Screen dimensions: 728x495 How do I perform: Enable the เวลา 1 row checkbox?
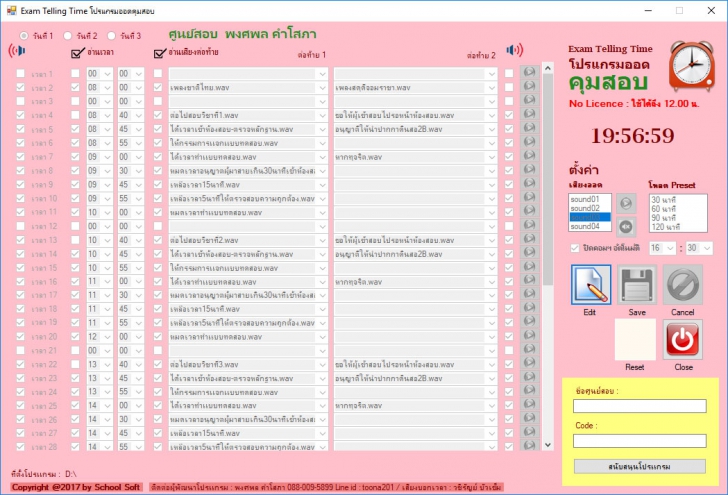coord(20,74)
